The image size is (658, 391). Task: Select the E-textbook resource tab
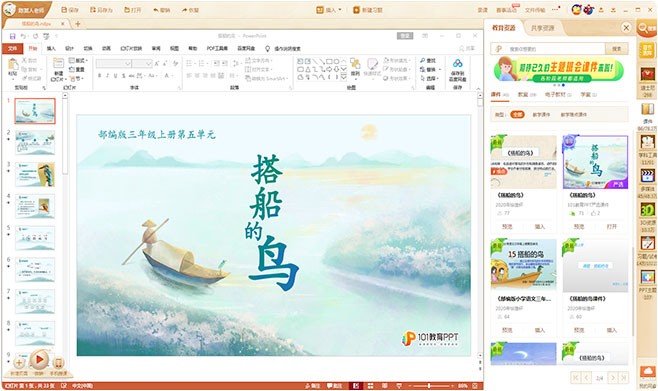(x=558, y=95)
